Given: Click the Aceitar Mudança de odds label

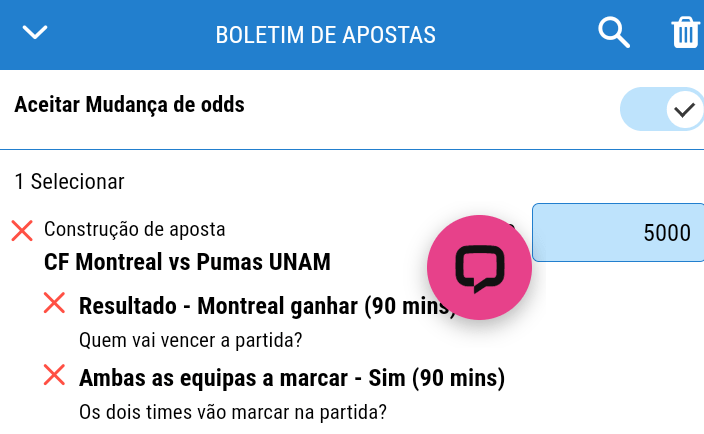Looking at the screenshot, I should 129,105.
